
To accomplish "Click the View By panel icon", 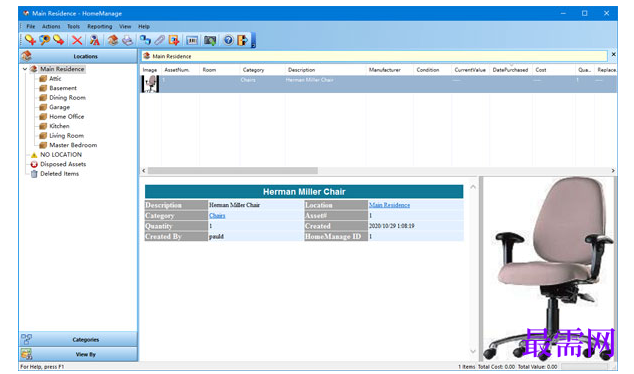I will pyautogui.click(x=27, y=354).
